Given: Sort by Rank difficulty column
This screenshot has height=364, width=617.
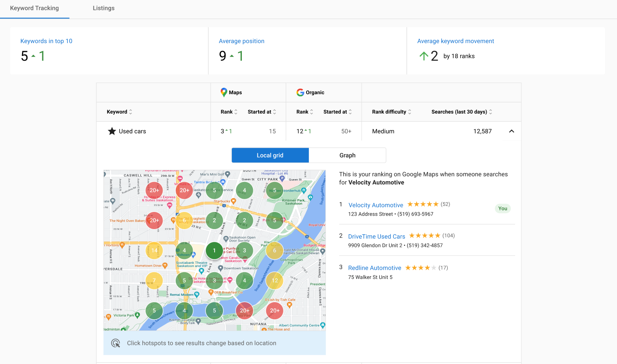Looking at the screenshot, I should pyautogui.click(x=392, y=112).
